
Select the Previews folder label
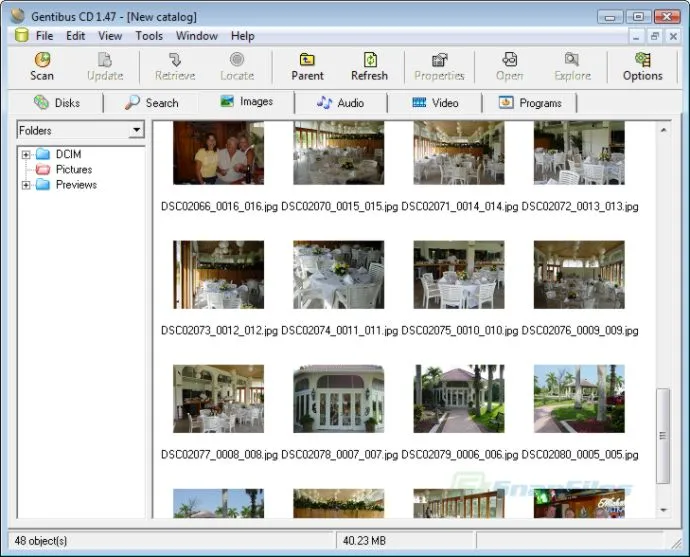click(x=76, y=185)
